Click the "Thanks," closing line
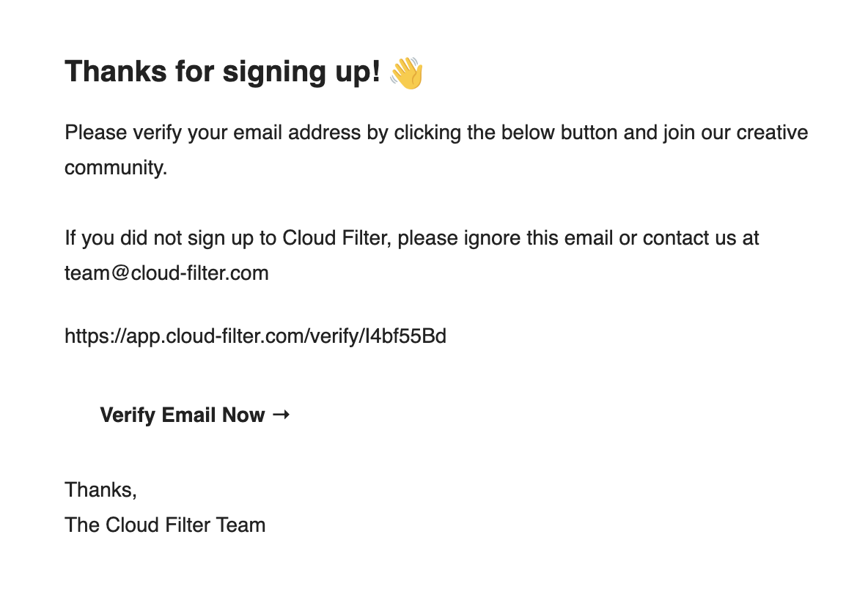This screenshot has width=868, height=589. pyautogui.click(x=100, y=489)
